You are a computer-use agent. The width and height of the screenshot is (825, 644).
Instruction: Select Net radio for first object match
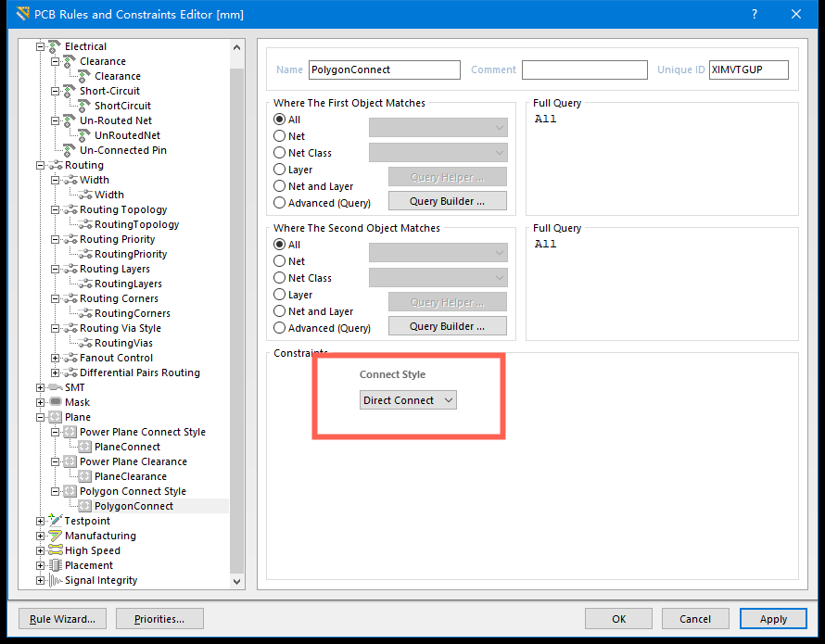point(280,136)
